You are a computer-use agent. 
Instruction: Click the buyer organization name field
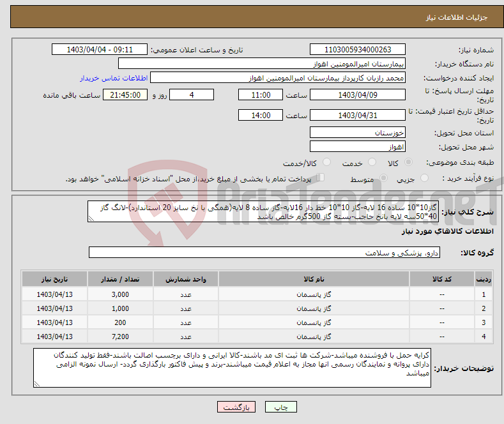tap(262, 64)
